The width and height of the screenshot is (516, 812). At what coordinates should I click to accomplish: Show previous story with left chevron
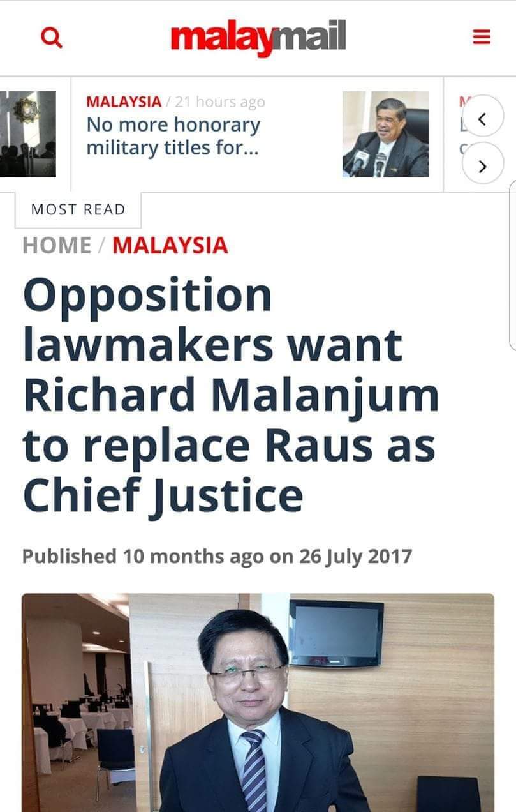[482, 119]
